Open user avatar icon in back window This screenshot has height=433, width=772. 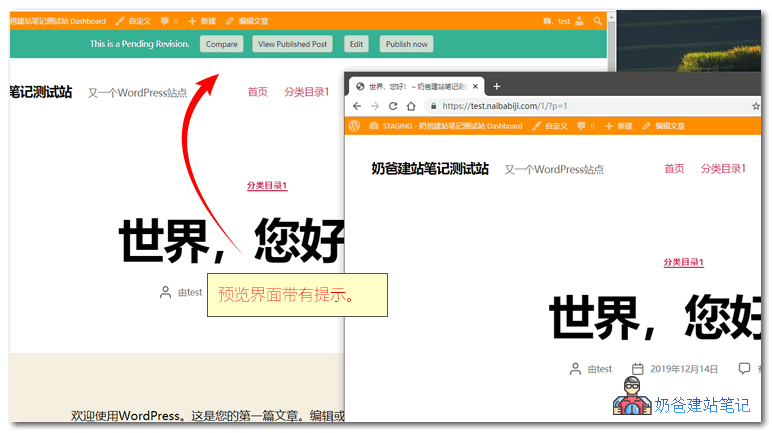(x=579, y=21)
